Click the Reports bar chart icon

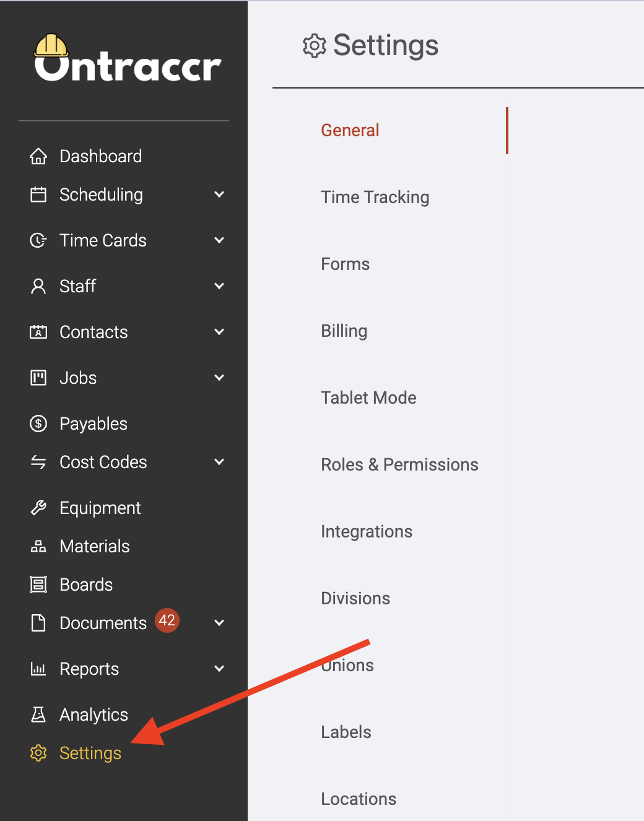pyautogui.click(x=38, y=669)
